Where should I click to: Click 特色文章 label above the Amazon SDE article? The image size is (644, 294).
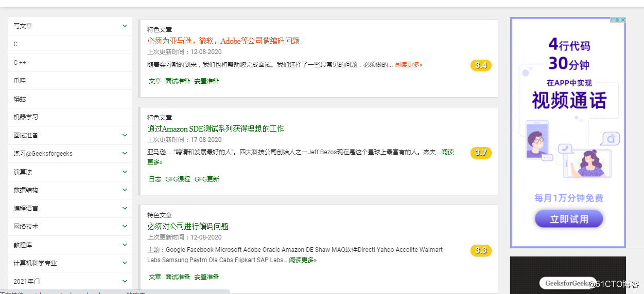point(160,118)
